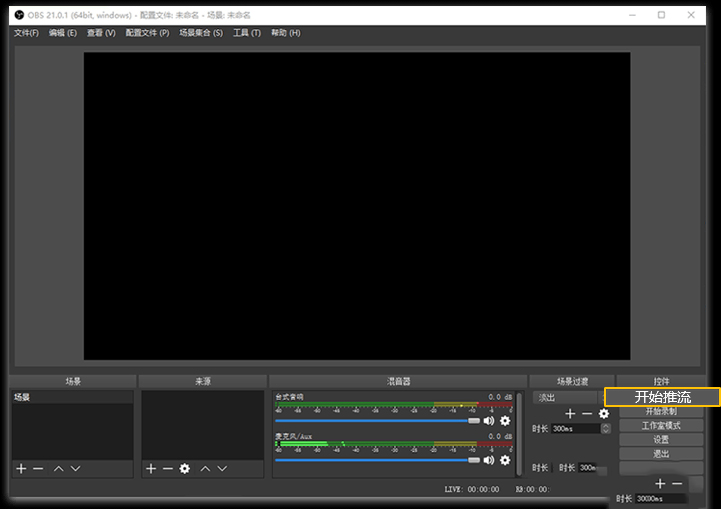Click the 开始录制 start recording button
The width and height of the screenshot is (721, 509).
pos(661,412)
